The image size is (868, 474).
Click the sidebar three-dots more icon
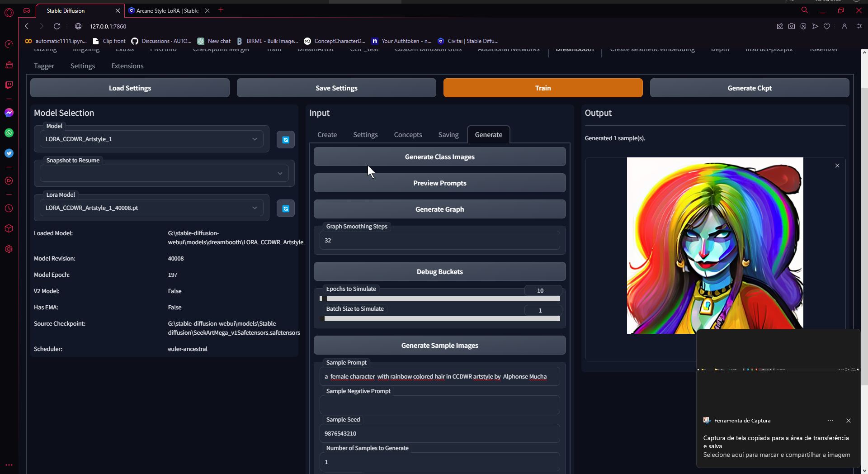coord(9,465)
